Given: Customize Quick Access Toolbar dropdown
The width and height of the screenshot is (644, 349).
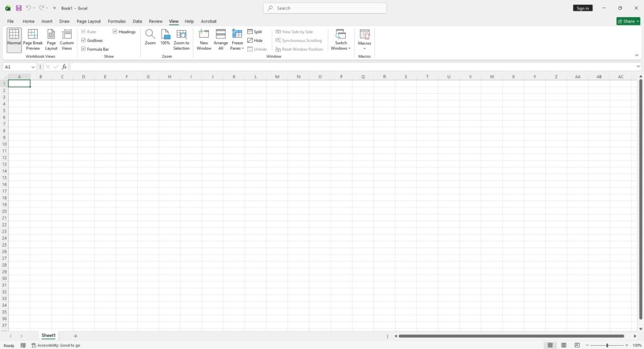Looking at the screenshot, I should (54, 8).
